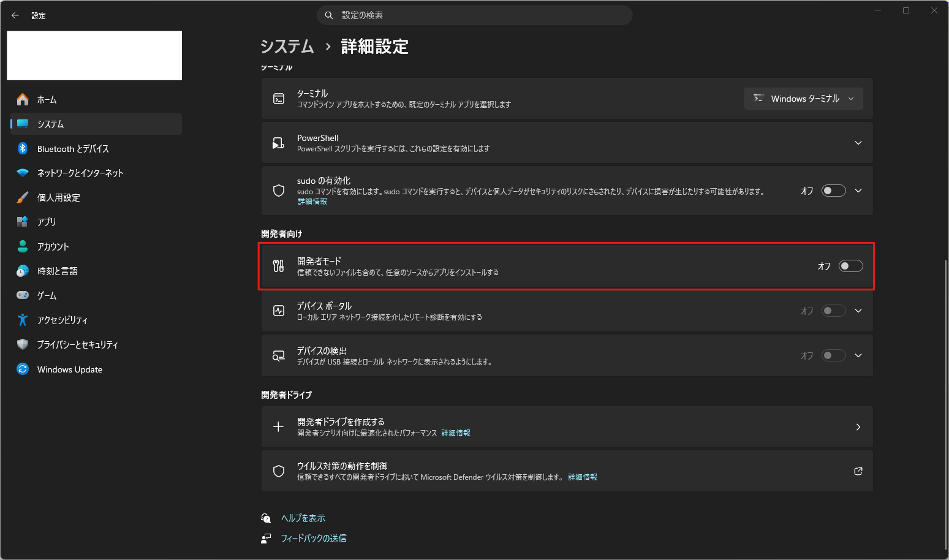Screen dimensions: 949x560
Task: Click the ゲーム controller icon in sidebar
Action: pyautogui.click(x=23, y=295)
